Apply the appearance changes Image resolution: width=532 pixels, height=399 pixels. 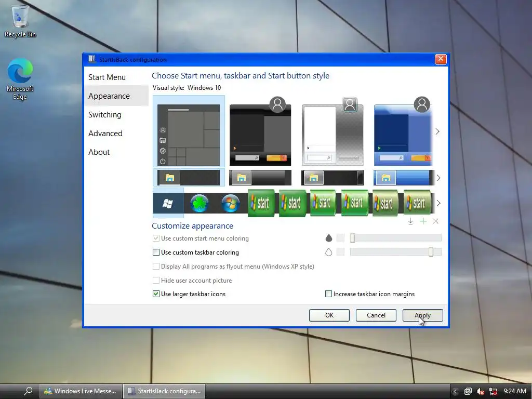[423, 315]
